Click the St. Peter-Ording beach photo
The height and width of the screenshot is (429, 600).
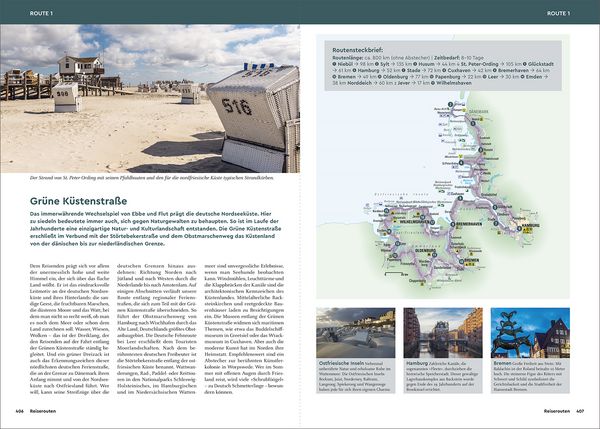point(150,99)
